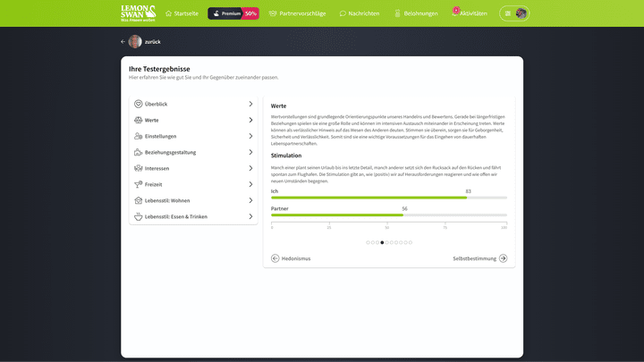Screen dimensions: 644x362
Task: Click the zurück back arrow
Action: coord(123,42)
